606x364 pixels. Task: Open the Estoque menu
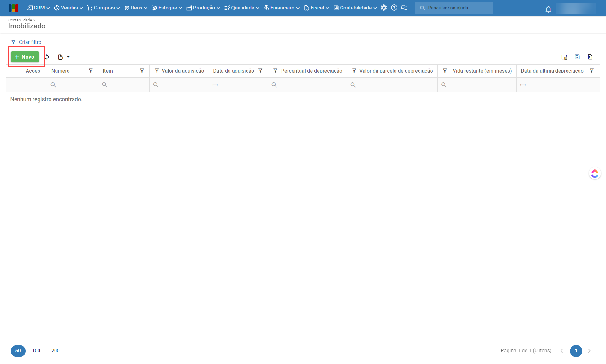click(167, 8)
